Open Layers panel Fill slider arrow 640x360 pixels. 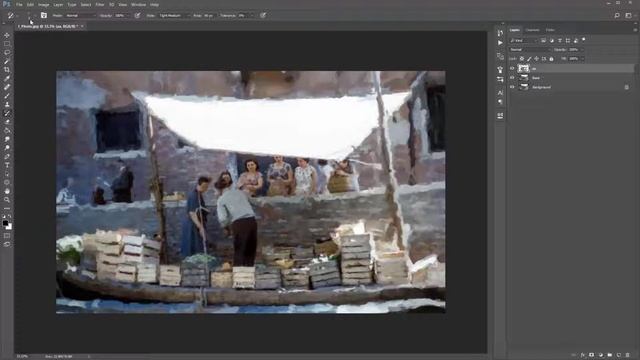(x=582, y=59)
